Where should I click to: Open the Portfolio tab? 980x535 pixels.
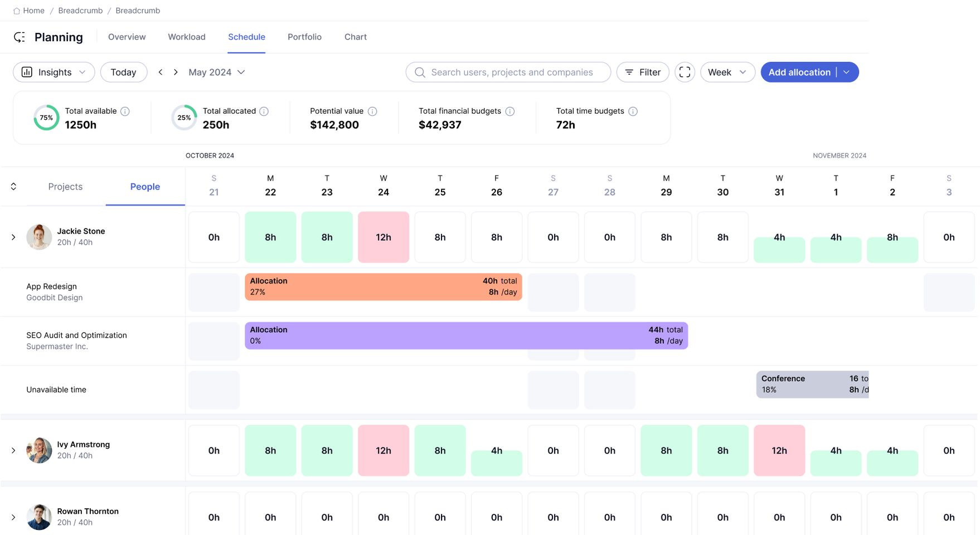point(304,37)
